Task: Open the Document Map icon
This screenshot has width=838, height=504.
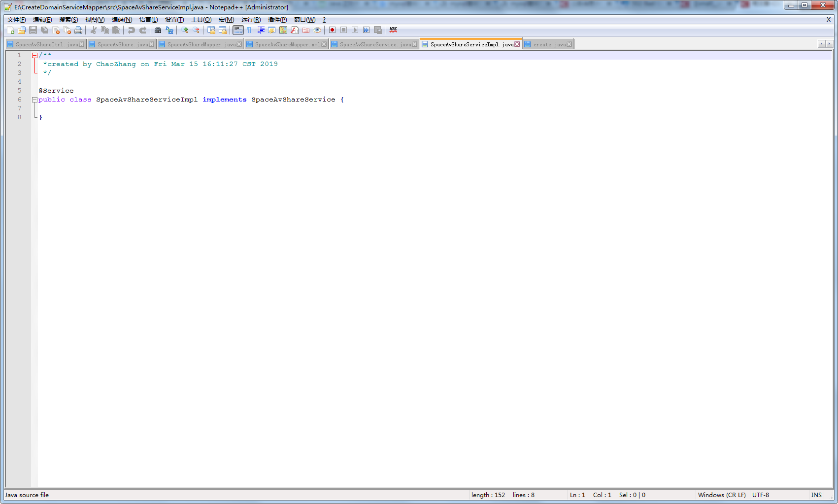Action: (x=283, y=30)
